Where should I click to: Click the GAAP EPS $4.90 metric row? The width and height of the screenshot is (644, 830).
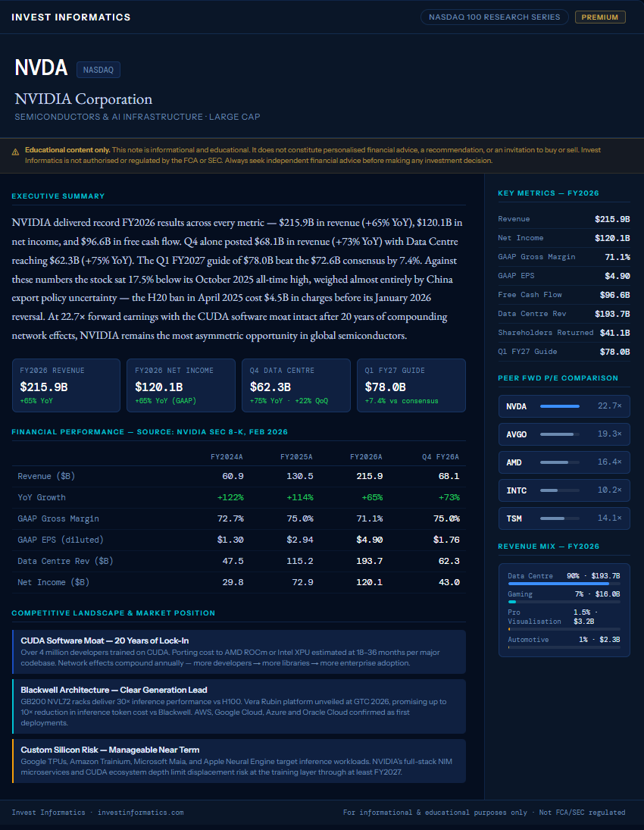point(564,276)
